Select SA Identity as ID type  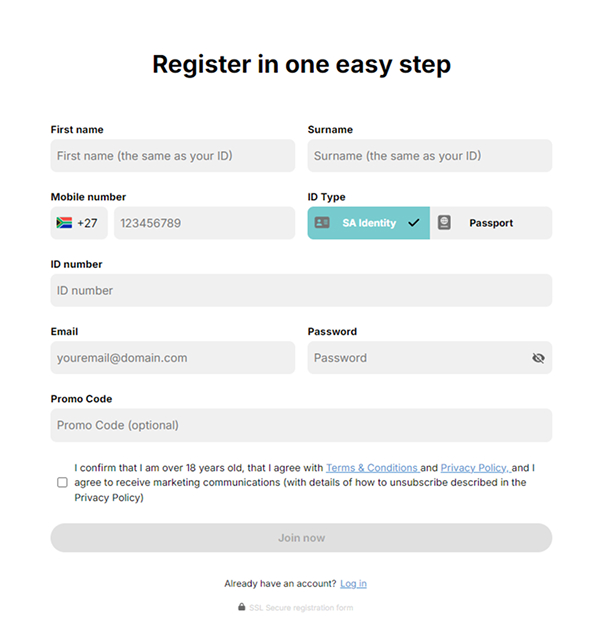tap(369, 222)
